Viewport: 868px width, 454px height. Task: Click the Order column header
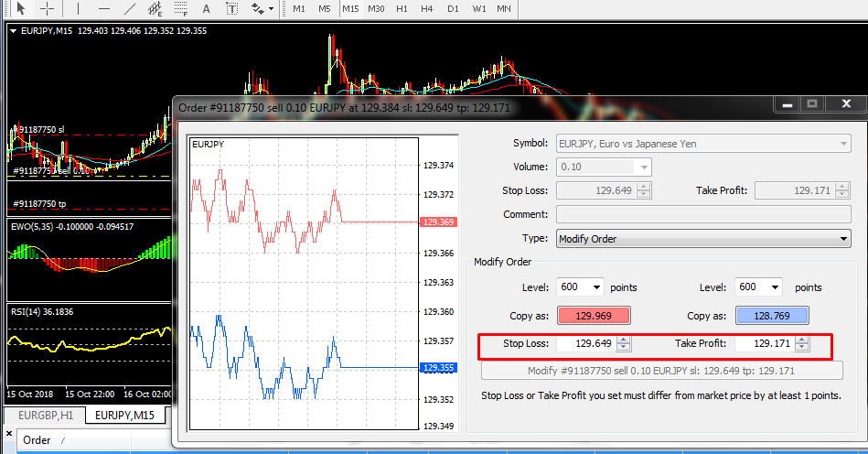(73, 440)
